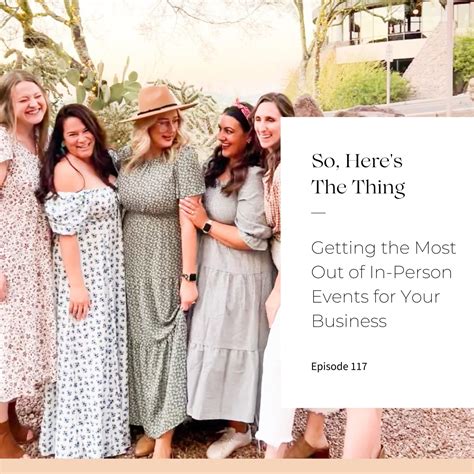Select the woman in the off-shoulder blue floral dress
Screen dimensions: 474x474
(x=82, y=280)
